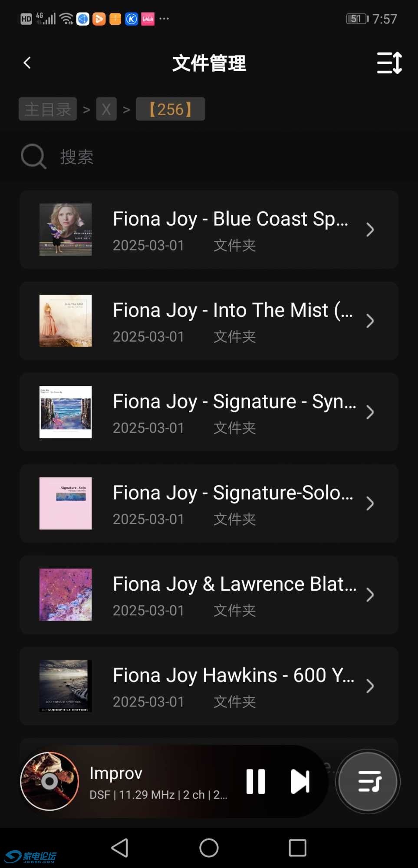Open the sort order icon
Viewport: 418px width, 868px height.
click(x=389, y=63)
